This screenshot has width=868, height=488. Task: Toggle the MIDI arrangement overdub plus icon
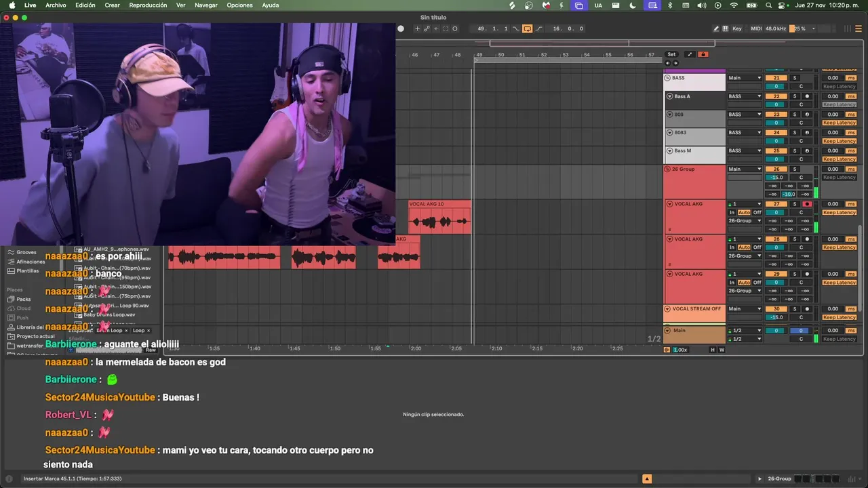click(417, 28)
